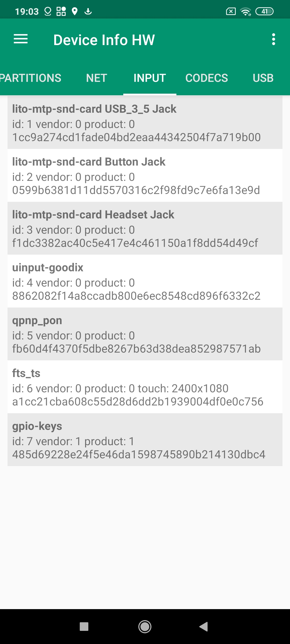Tap the Android back navigation button

point(204,627)
